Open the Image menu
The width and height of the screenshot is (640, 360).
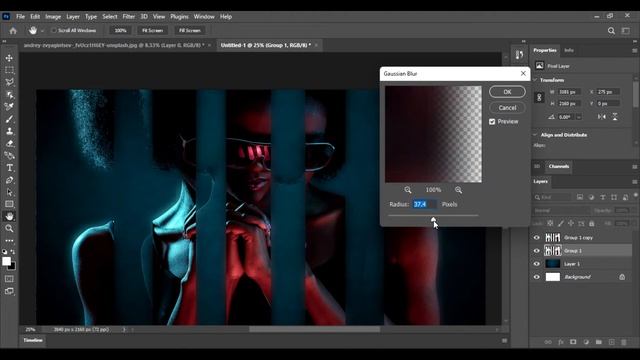click(53, 17)
